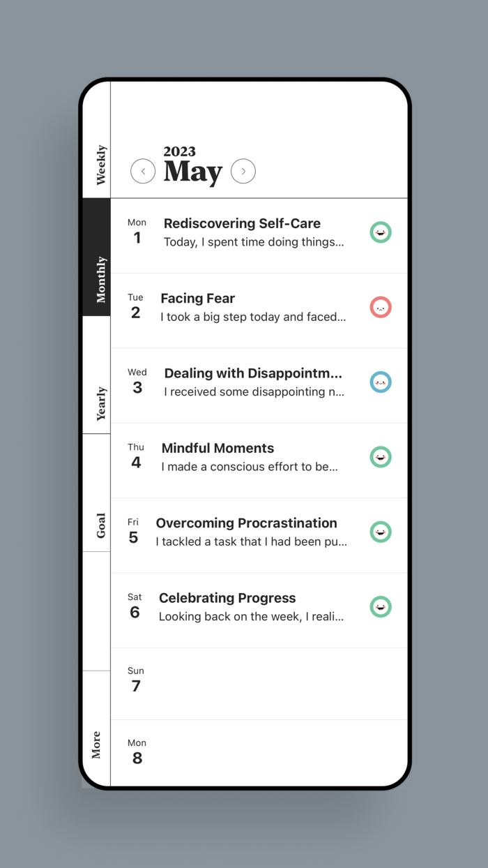This screenshot has height=868, width=488.
Task: Click the red sad mood icon for May 2
Action: coord(381,307)
